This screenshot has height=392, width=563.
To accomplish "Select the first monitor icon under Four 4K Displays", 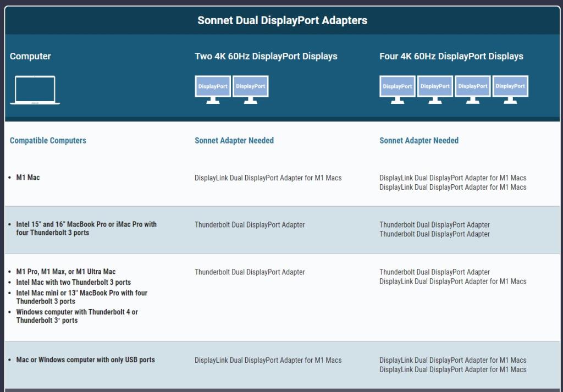I will 398,89.
